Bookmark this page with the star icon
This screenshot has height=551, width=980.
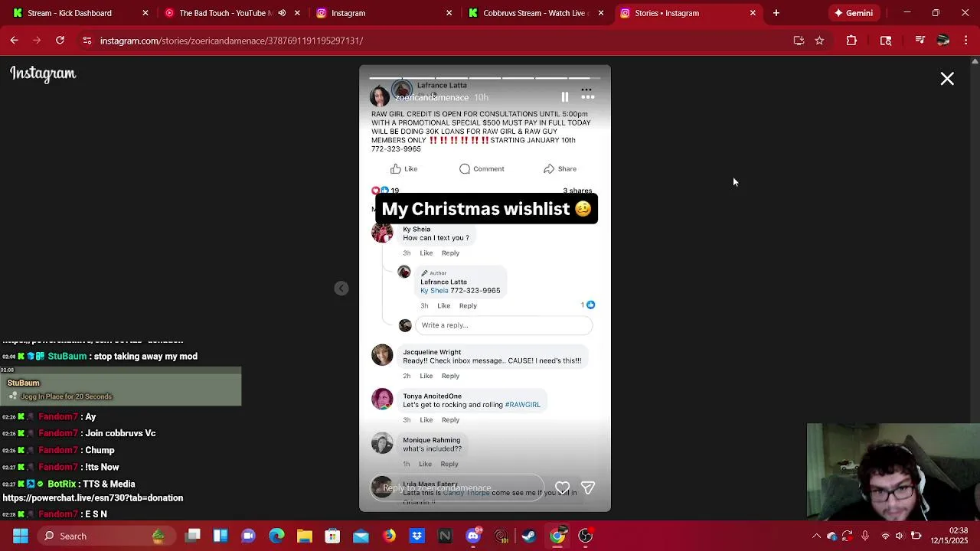819,41
